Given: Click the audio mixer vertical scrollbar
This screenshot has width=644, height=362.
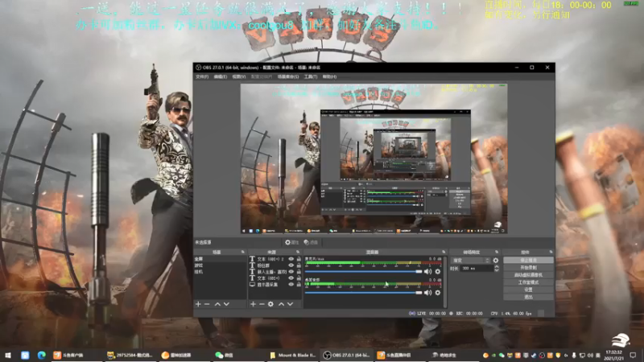Looking at the screenshot, I should click(x=445, y=282).
